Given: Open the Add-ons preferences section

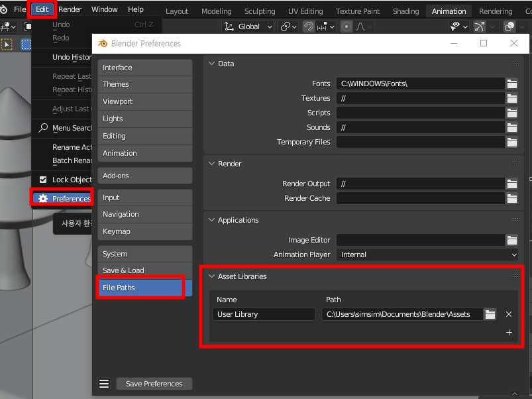Looking at the screenshot, I should click(145, 176).
